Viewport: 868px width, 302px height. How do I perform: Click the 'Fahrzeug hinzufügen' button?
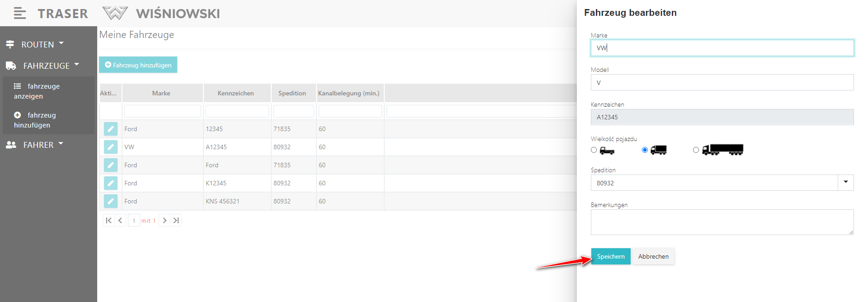138,65
